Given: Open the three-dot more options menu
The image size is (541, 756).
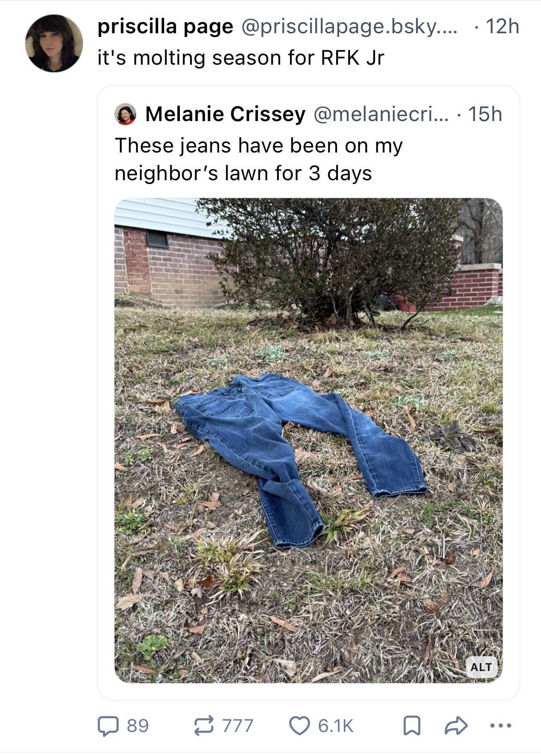Looking at the screenshot, I should (x=501, y=726).
